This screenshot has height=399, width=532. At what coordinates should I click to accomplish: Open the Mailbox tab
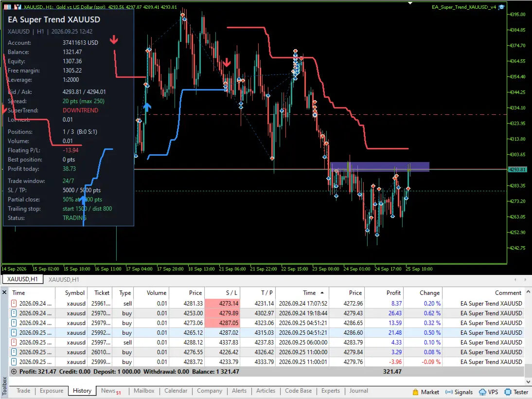pyautogui.click(x=144, y=391)
